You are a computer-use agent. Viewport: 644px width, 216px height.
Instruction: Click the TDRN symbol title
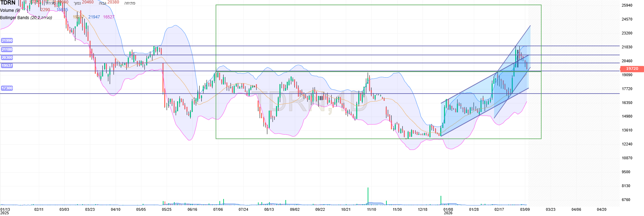tap(8, 3)
